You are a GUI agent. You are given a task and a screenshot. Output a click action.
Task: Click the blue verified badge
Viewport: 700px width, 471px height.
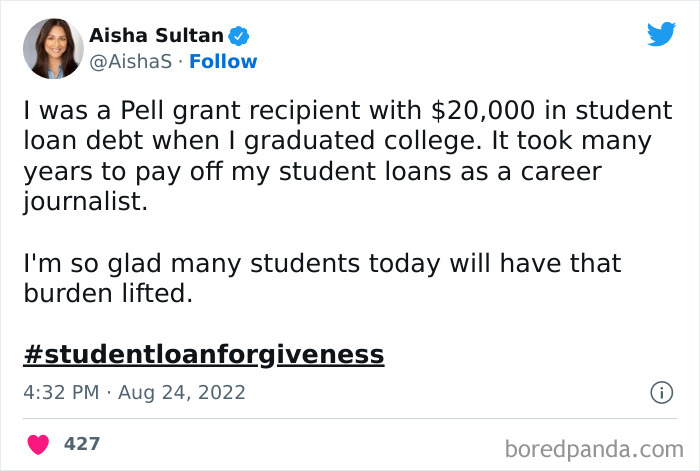[238, 37]
